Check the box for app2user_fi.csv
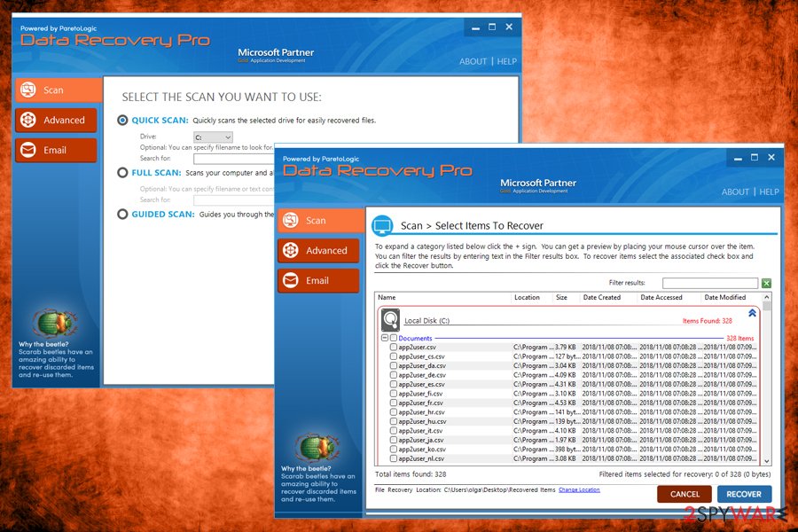This screenshot has height=532, width=798. coord(394,394)
